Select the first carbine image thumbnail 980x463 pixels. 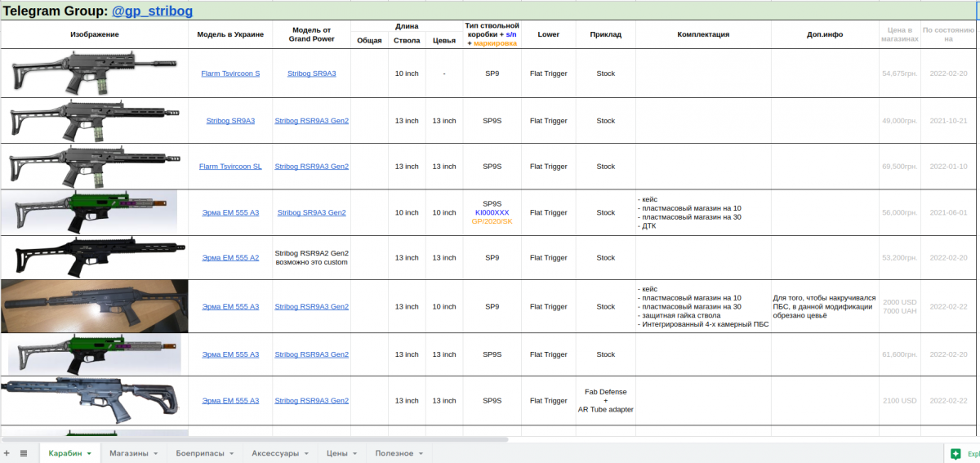point(95,72)
